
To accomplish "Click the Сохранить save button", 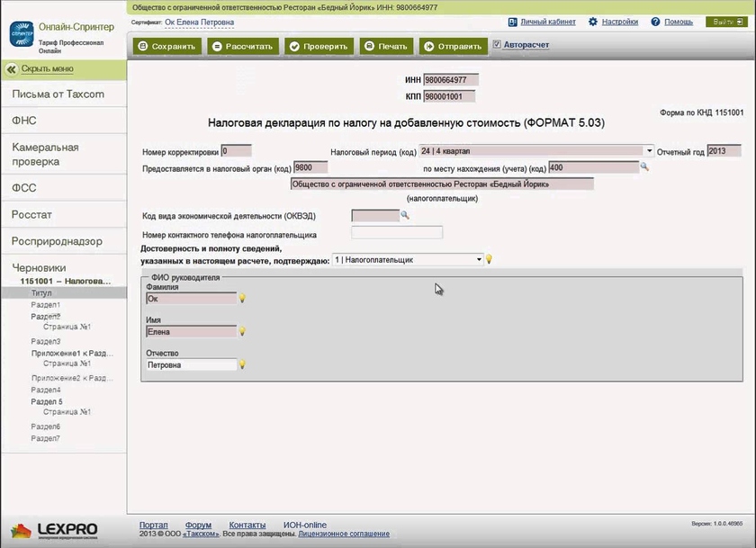I will 166,46.
